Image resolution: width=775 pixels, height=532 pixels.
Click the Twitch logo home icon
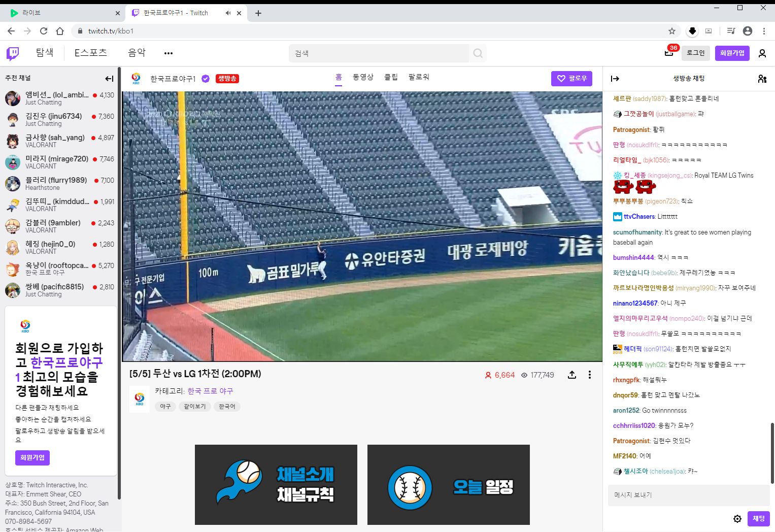[x=13, y=53]
